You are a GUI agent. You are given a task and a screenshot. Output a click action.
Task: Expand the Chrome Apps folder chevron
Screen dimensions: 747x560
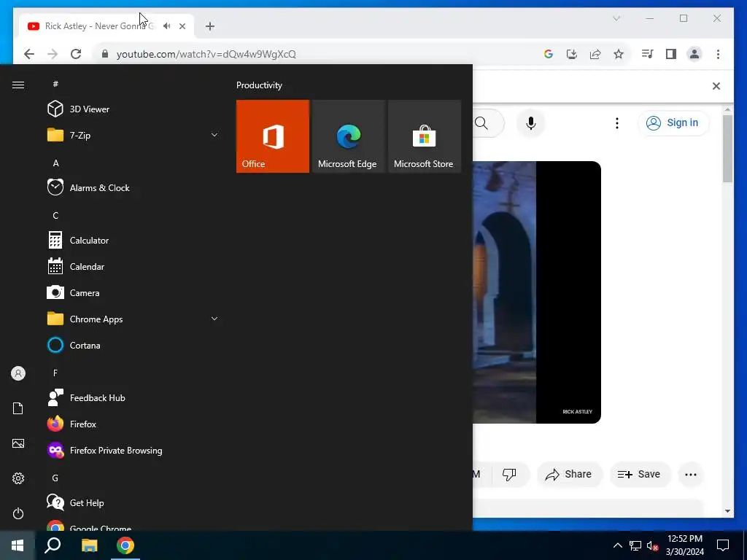[214, 319]
